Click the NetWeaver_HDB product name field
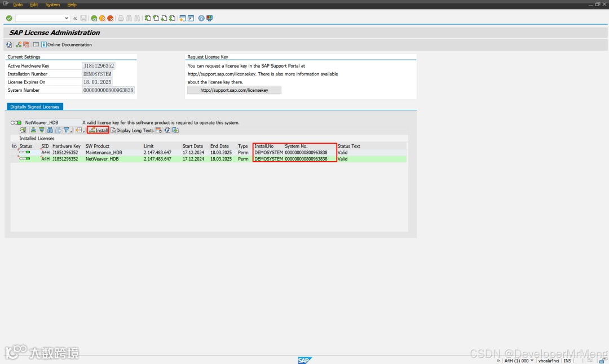609x364 pixels. pos(52,123)
